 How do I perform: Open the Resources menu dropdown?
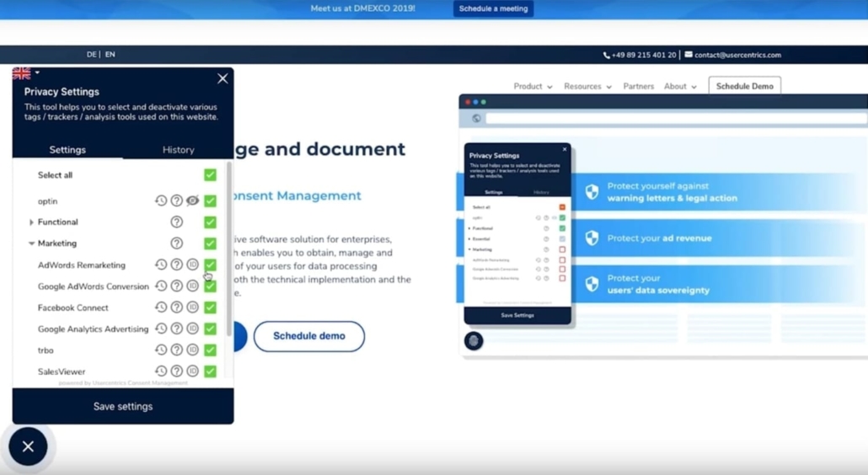pyautogui.click(x=587, y=86)
